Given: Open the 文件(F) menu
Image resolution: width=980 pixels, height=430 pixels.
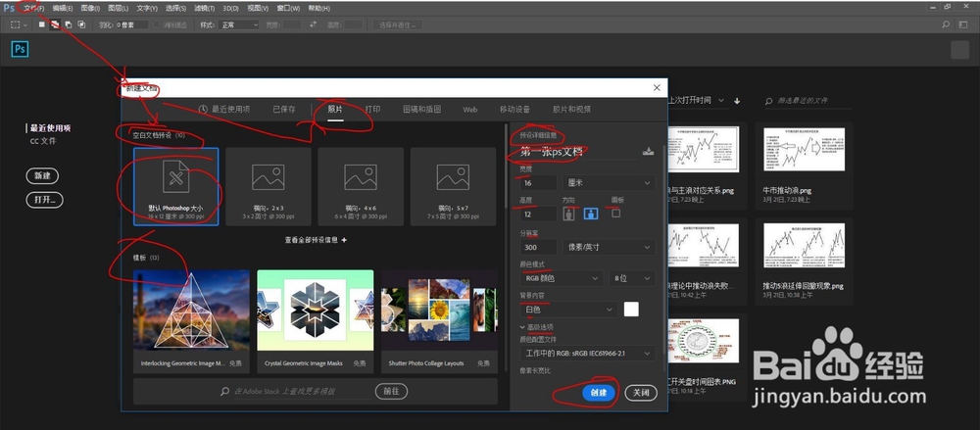Looking at the screenshot, I should (x=33, y=8).
